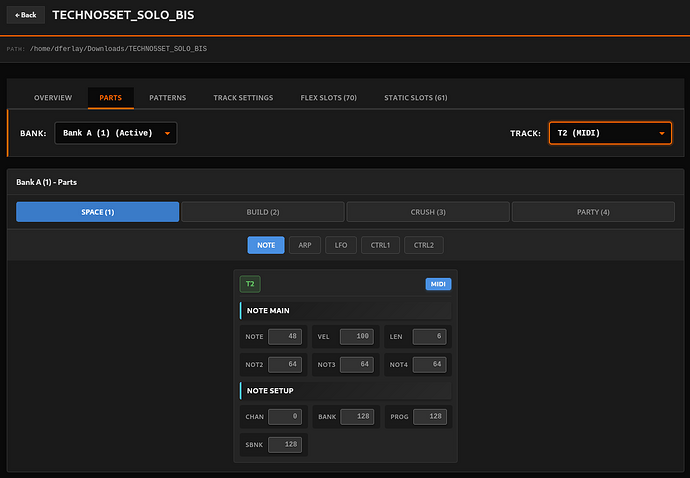Click the NOTE value field showing 48

285,336
